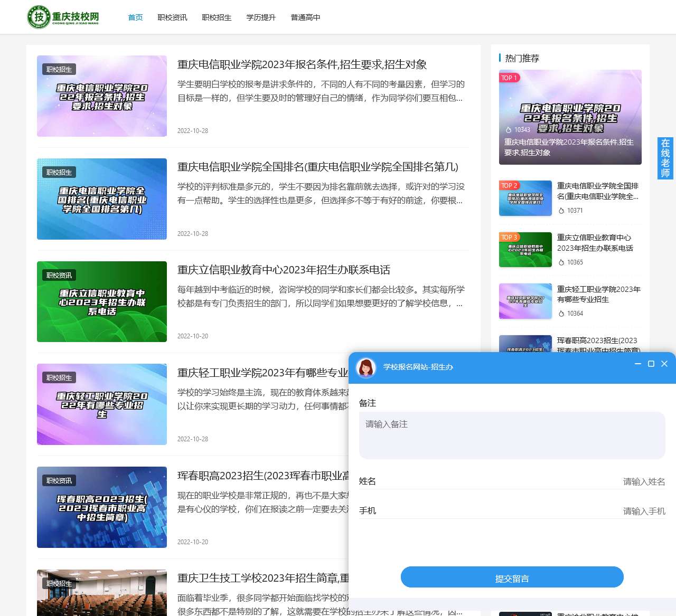Click the 请输入备注 text area
Screen dimensions: 676x616
click(x=512, y=435)
